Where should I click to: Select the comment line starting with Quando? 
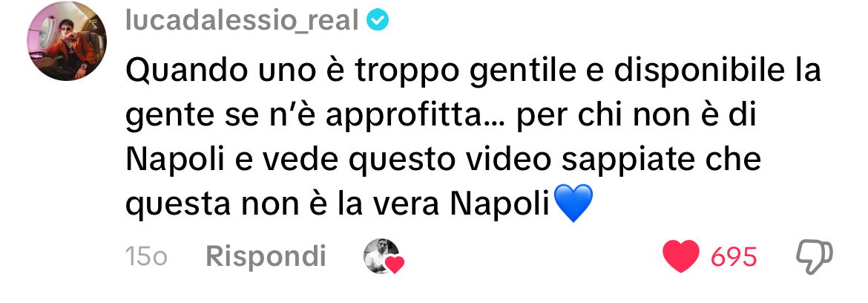click(x=473, y=72)
